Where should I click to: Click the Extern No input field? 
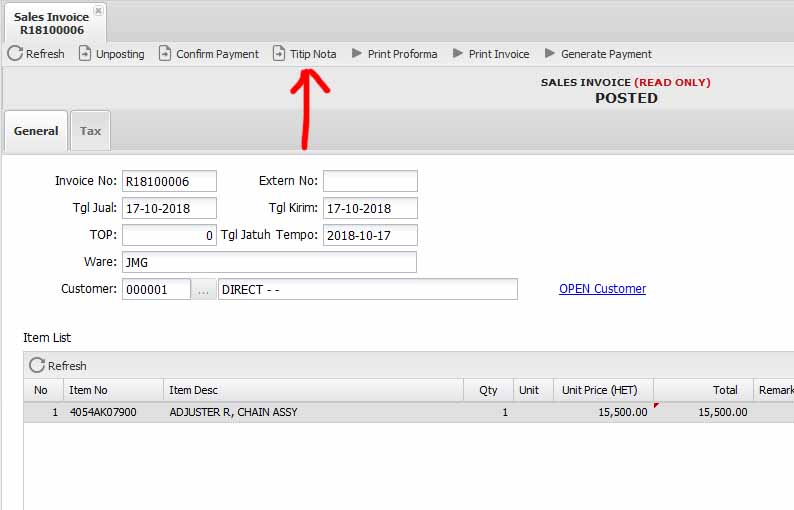point(369,181)
